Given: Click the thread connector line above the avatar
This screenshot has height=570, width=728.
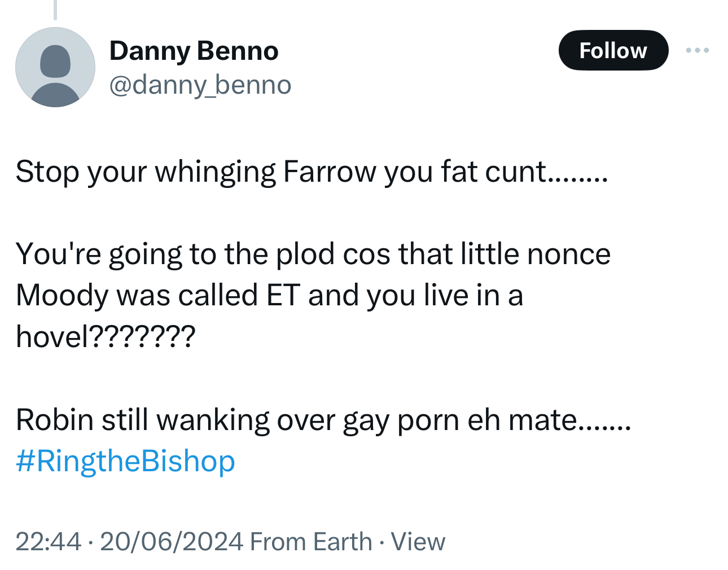Looking at the screenshot, I should pos(55,10).
